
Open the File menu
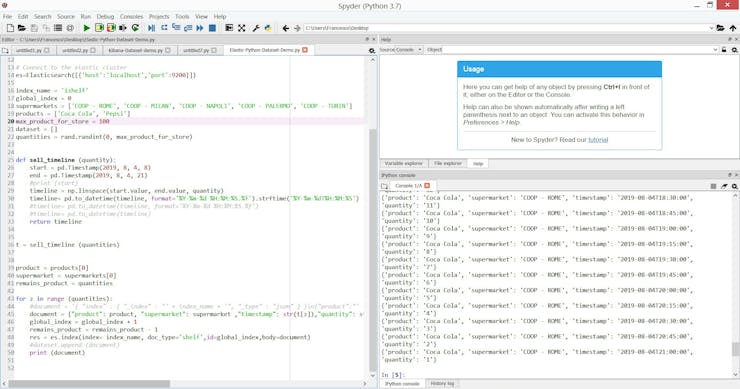point(8,17)
